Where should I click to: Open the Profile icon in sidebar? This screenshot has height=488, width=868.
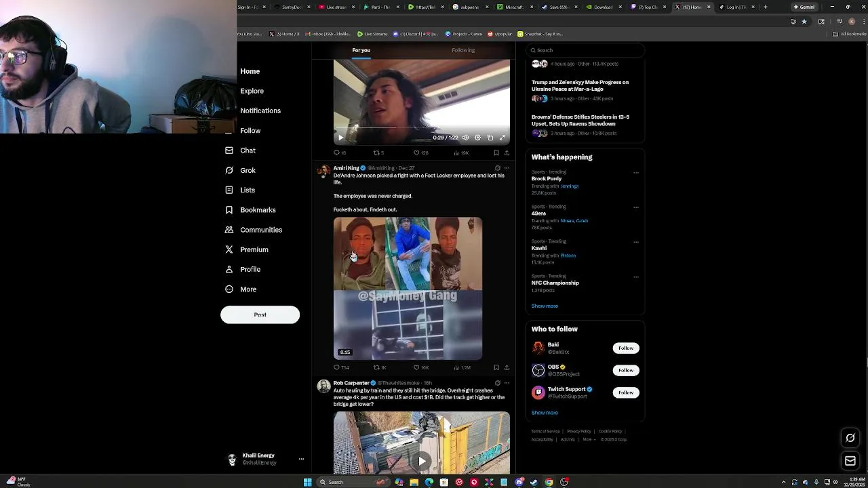tap(229, 269)
